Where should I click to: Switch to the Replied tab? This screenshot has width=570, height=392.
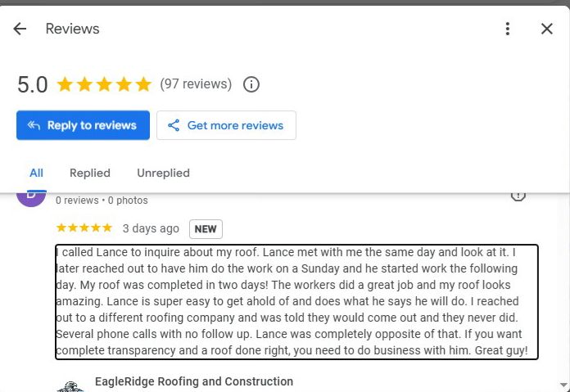tap(90, 173)
